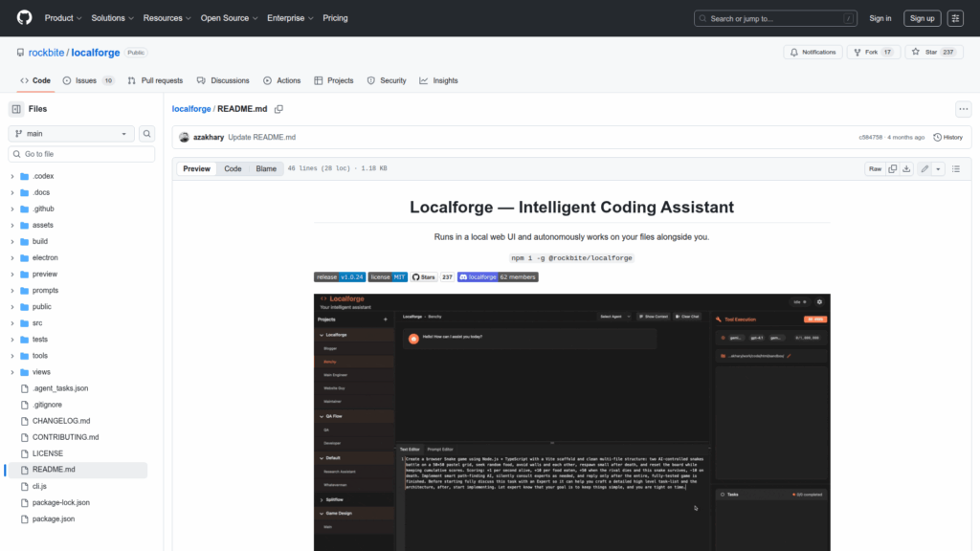
Task: Open the GitHub homepage logo
Action: click(24, 18)
